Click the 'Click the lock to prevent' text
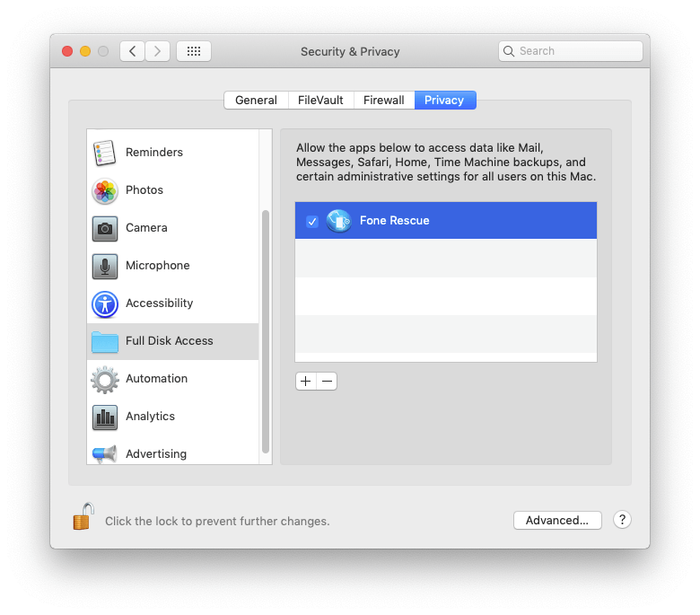 tap(217, 522)
